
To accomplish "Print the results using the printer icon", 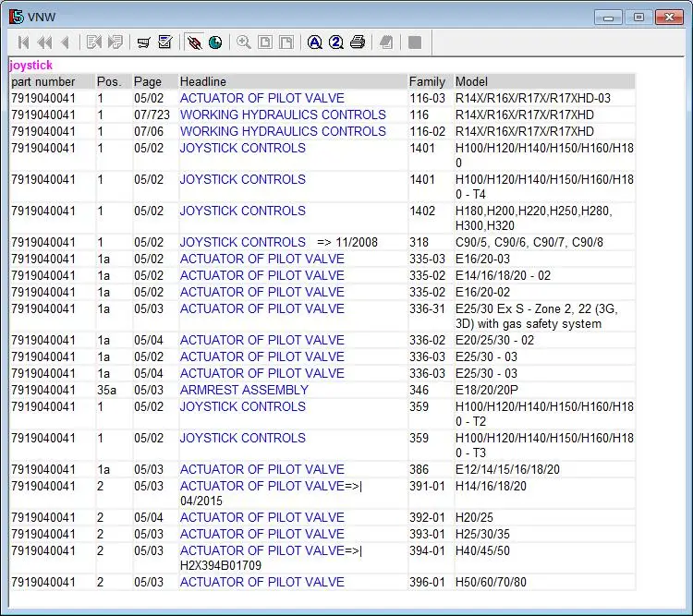I will (x=358, y=42).
